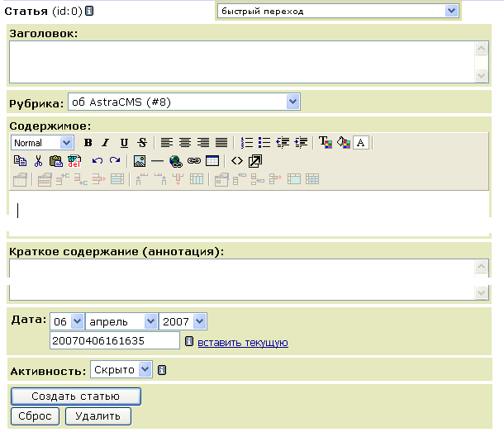Toggle strikethrough text style
The image size is (504, 432).
pyautogui.click(x=142, y=143)
